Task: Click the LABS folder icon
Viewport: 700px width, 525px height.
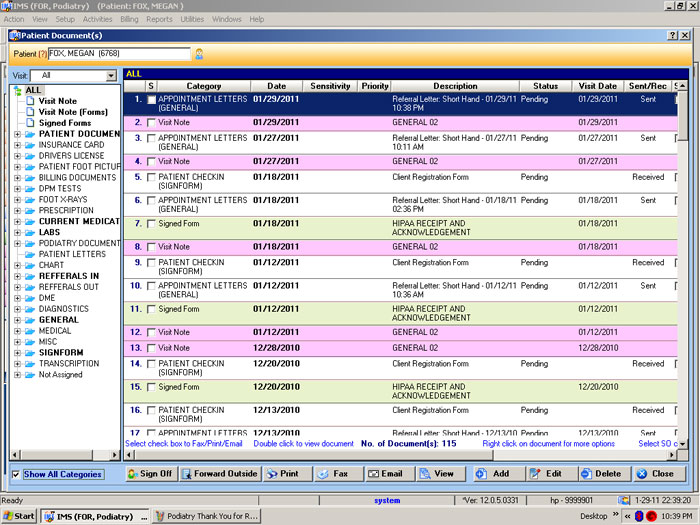Action: click(30, 233)
